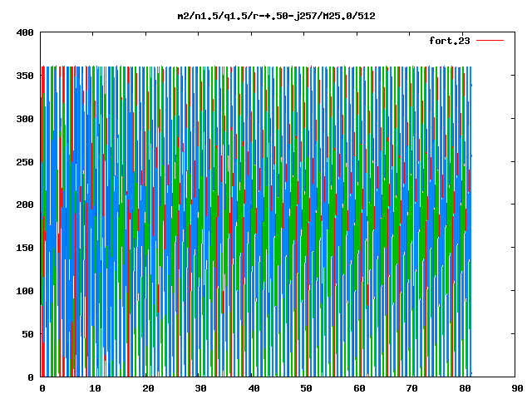Click the x-axis label 30
Viewport: 532px width, 399px height.
(x=200, y=388)
